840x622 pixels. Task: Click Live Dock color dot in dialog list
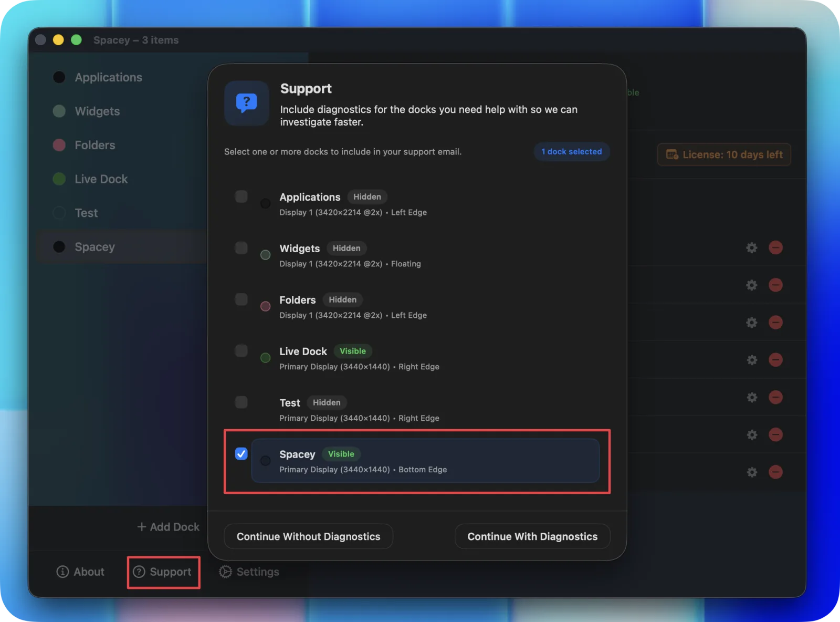coord(266,358)
